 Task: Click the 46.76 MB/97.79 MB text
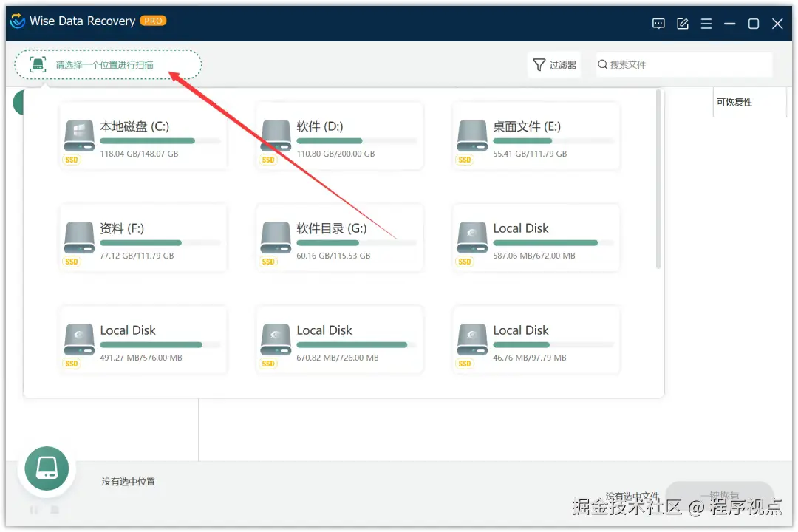pos(529,358)
